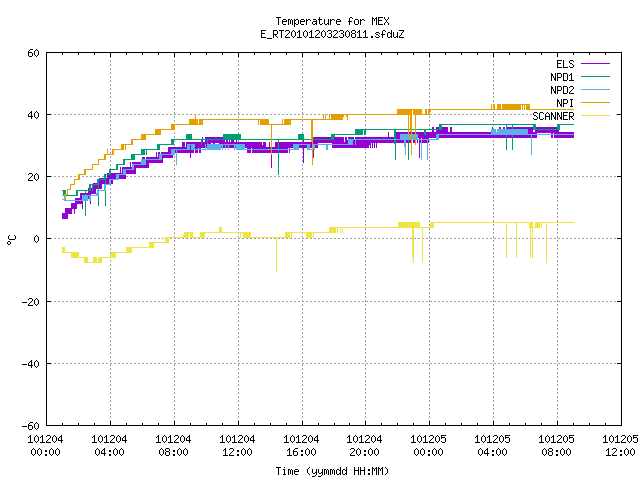Click the SCANNER legend label
Image resolution: width=640 pixels, height=480 pixels.
[553, 116]
